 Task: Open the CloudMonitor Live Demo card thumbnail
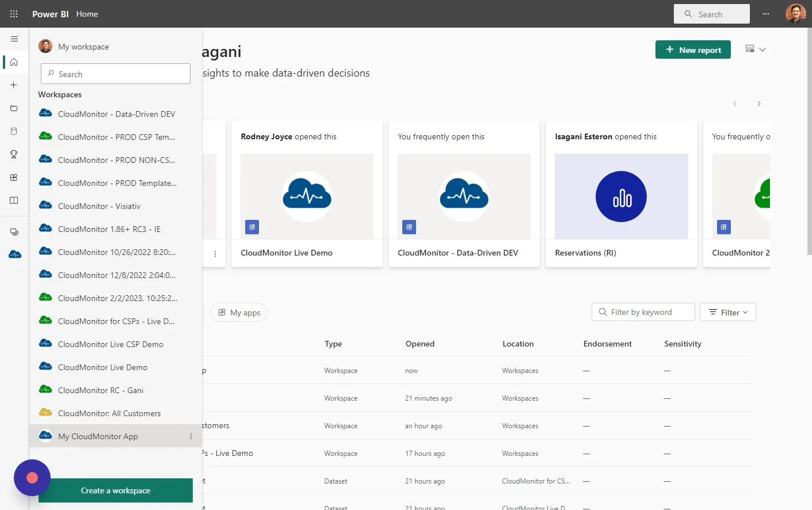tap(307, 196)
